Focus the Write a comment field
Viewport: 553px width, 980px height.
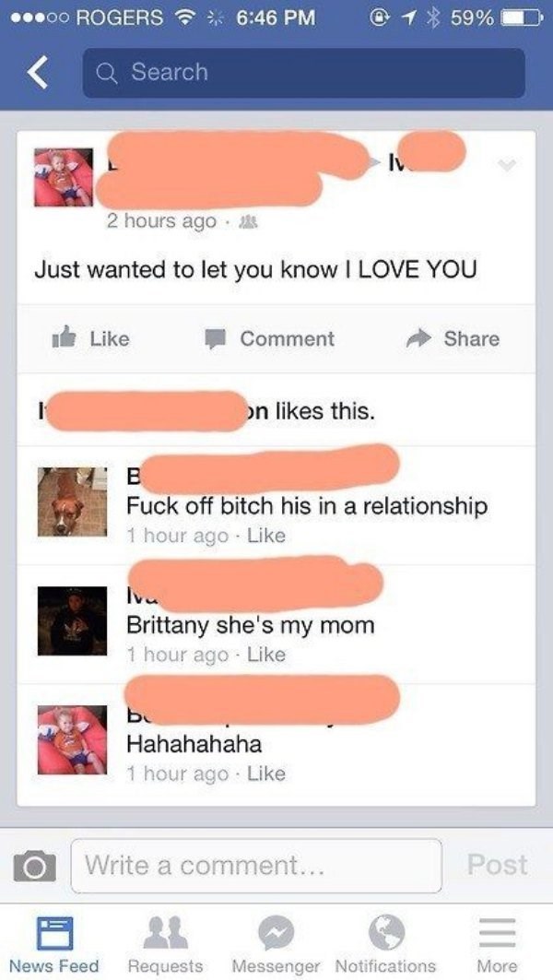pos(256,866)
